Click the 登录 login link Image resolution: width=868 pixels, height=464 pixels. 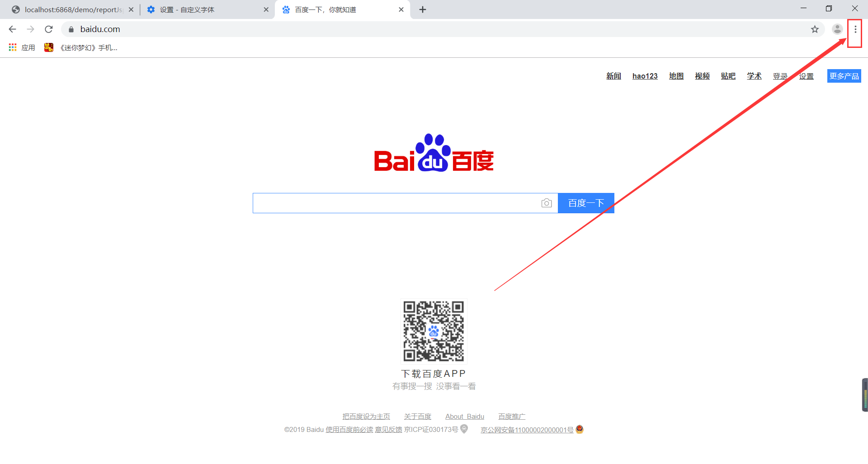780,76
